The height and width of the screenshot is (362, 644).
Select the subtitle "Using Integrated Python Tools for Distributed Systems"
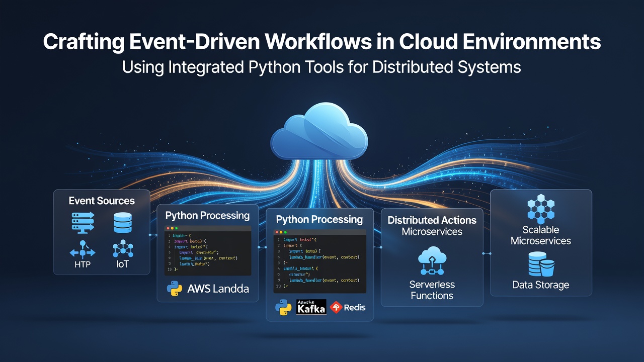[x=322, y=66]
